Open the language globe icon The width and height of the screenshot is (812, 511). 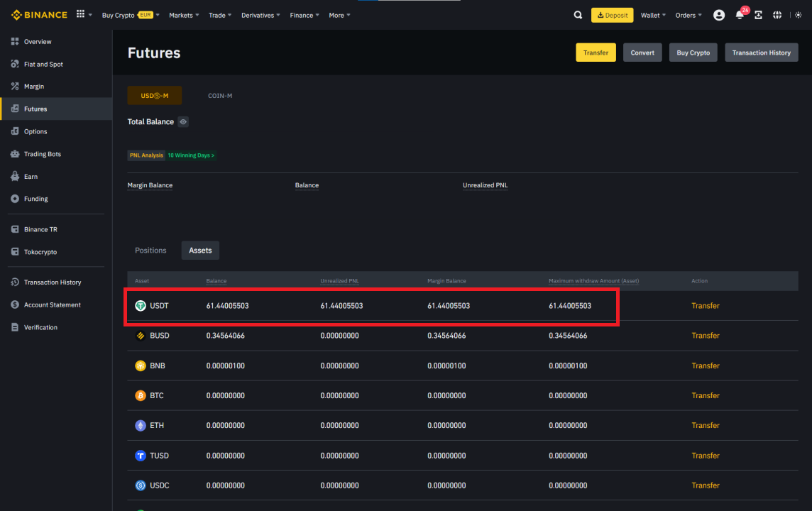point(777,15)
